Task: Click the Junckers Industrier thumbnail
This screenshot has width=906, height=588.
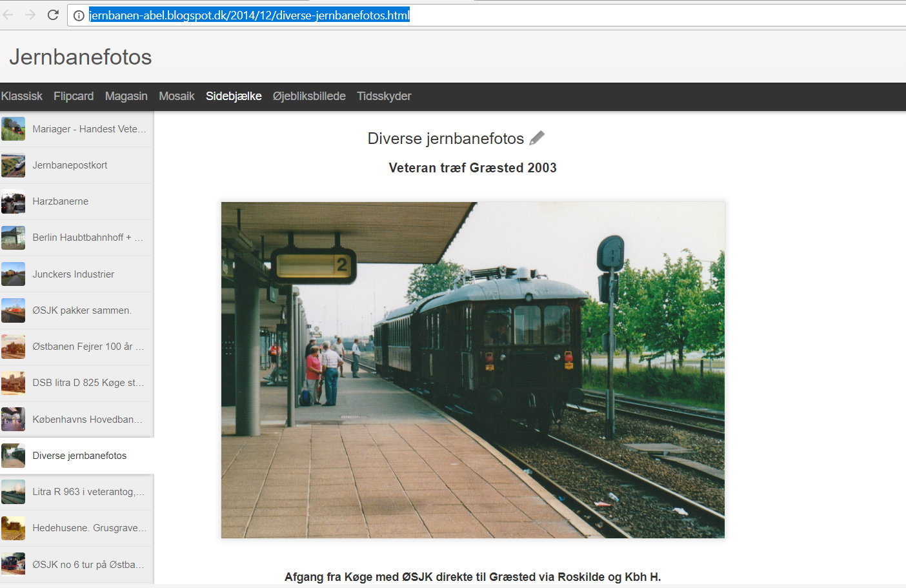Action: tap(13, 274)
